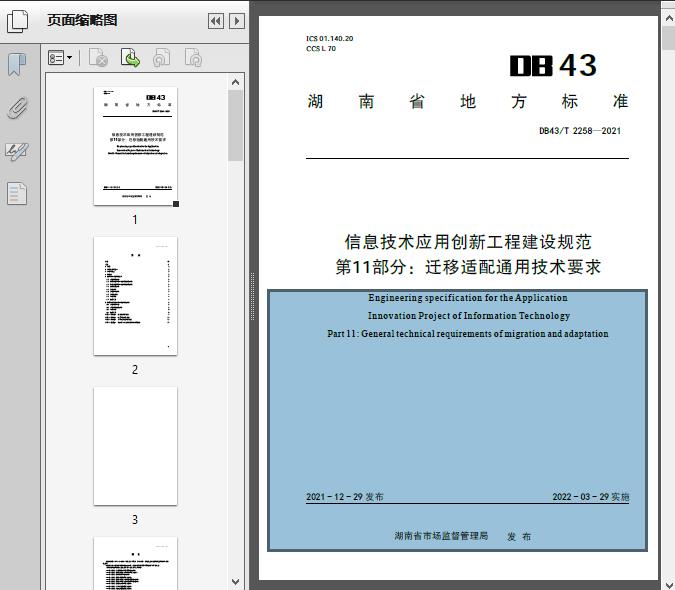Open the attachments paperclip panel

tap(17, 108)
